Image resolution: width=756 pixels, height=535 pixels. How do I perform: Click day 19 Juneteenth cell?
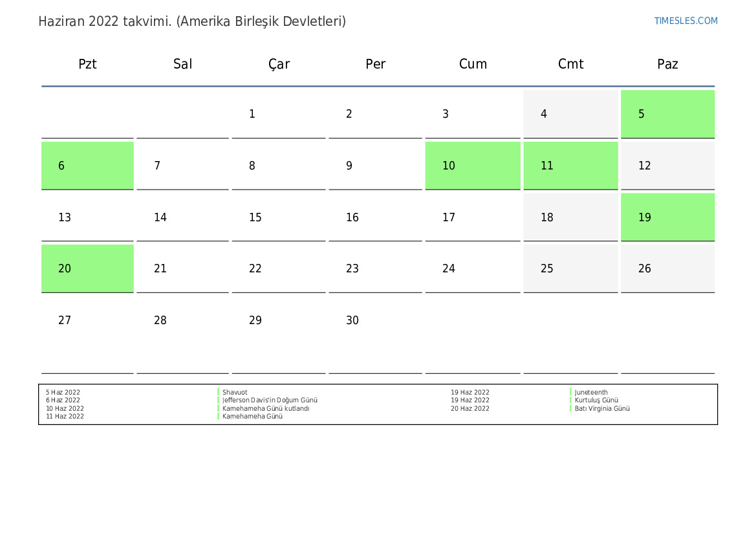(667, 217)
